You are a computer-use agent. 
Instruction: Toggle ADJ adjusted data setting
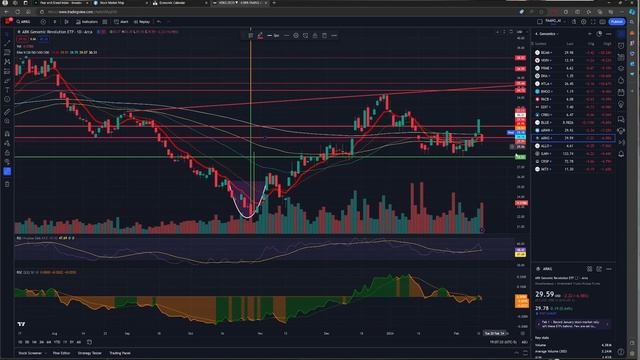click(x=524, y=342)
